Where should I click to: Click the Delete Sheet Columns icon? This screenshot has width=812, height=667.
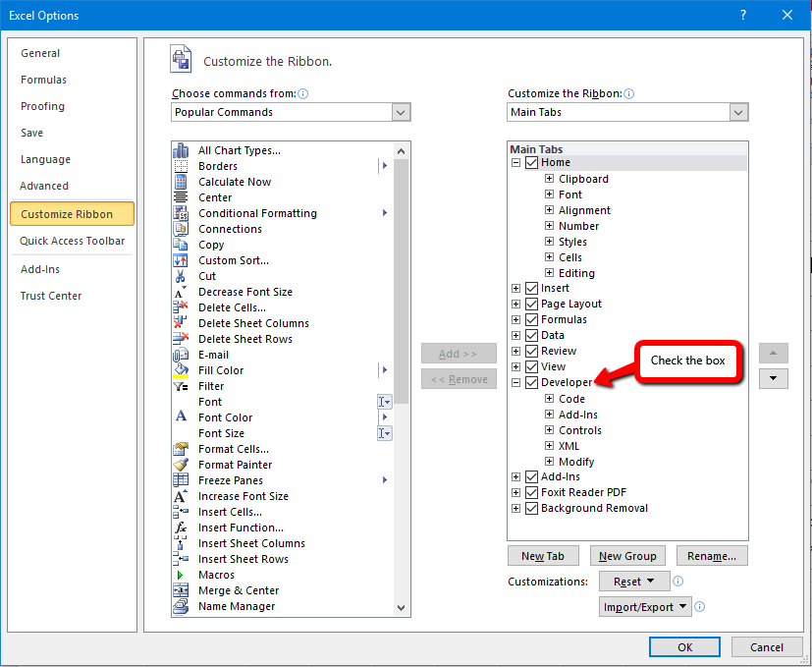tap(181, 323)
